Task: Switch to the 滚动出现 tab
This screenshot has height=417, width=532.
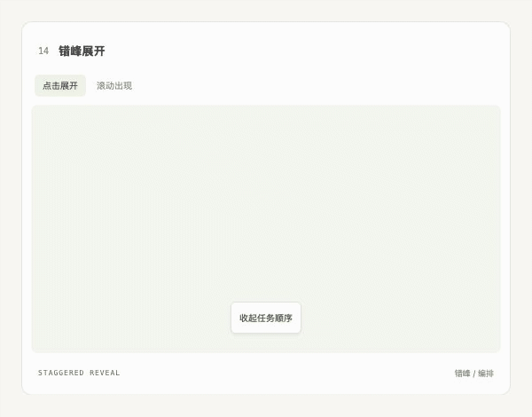Action: point(114,85)
